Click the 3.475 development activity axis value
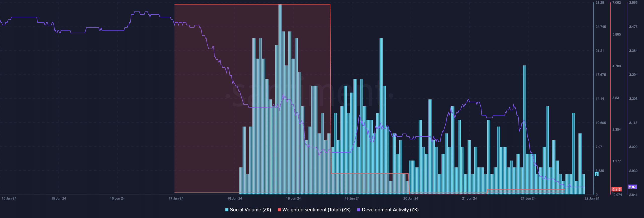 click(633, 27)
